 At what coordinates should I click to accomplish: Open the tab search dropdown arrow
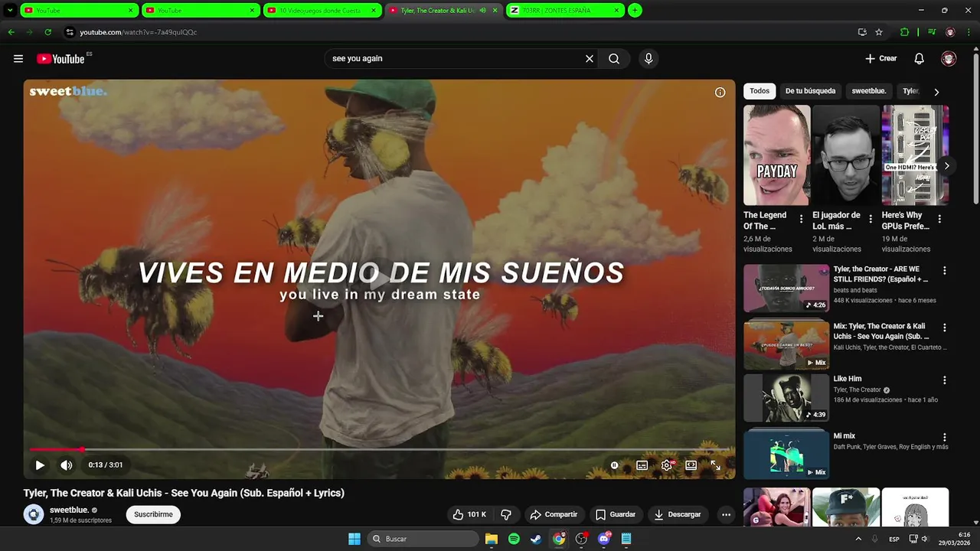coord(10,11)
